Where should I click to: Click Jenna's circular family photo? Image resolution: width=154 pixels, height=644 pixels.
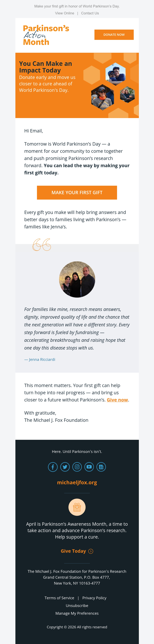(77, 279)
